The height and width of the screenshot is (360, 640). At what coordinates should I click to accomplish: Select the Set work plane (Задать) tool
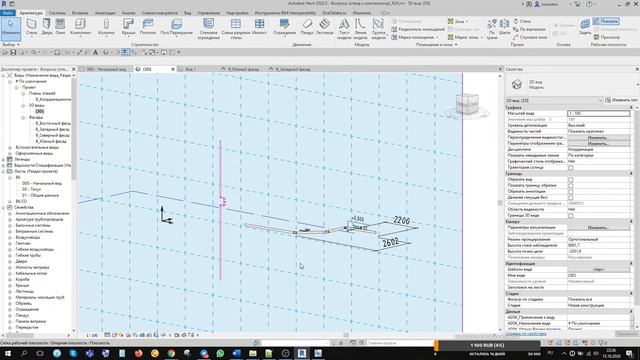(x=585, y=27)
